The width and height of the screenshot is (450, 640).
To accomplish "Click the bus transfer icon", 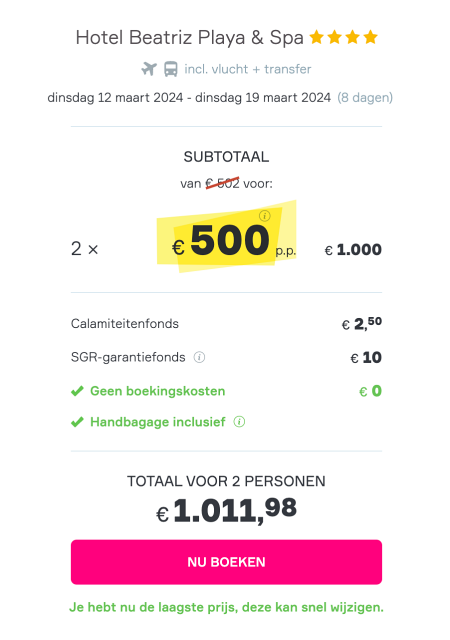I will tap(171, 69).
